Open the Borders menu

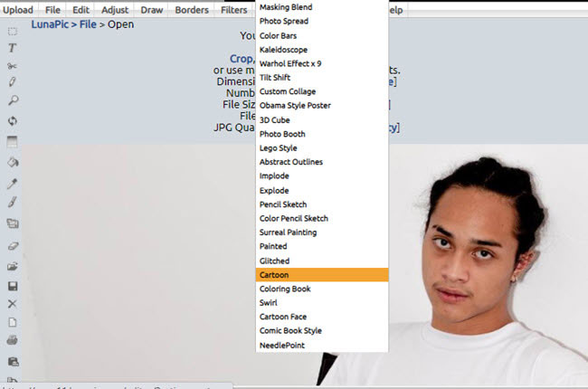pos(192,10)
